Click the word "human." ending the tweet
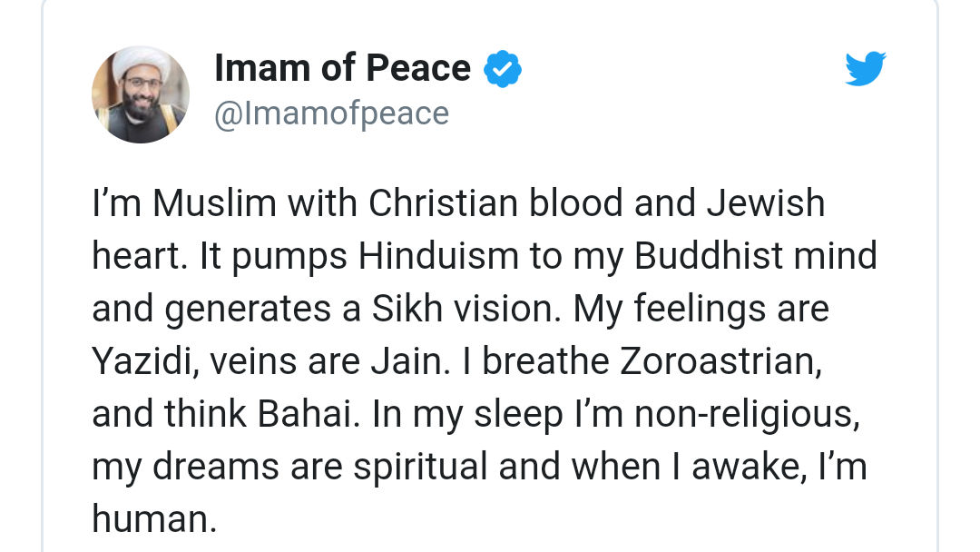The width and height of the screenshot is (980, 552). pyautogui.click(x=154, y=519)
